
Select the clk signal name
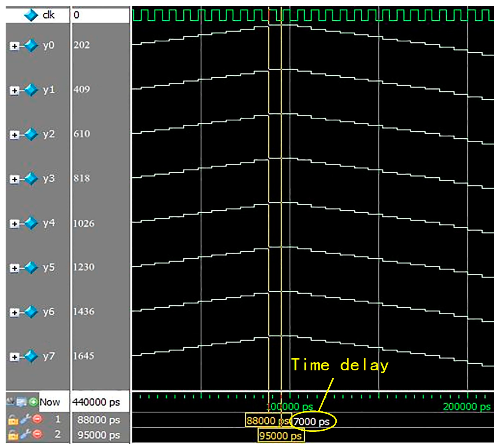point(48,15)
